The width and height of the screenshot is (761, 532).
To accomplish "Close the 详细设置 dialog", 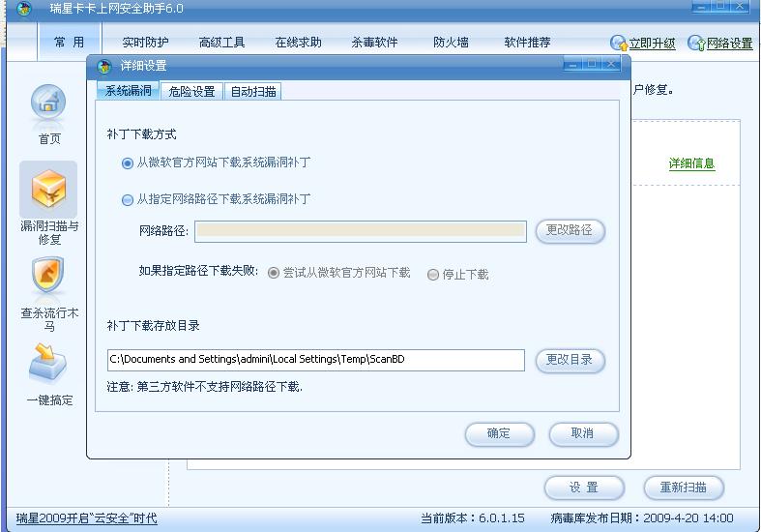I will tap(611, 64).
